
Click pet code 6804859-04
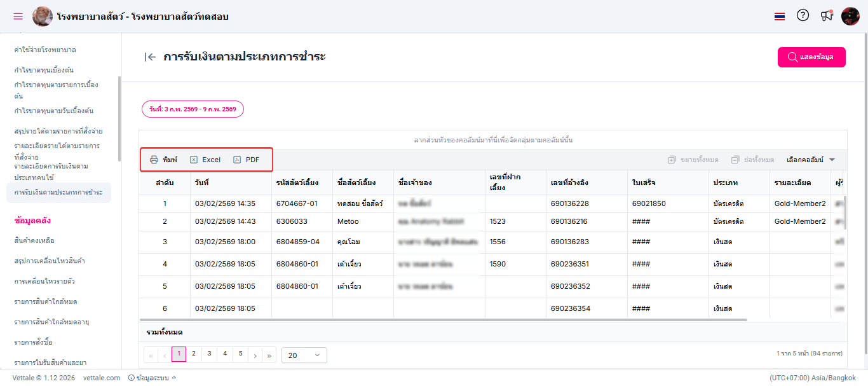click(x=297, y=242)
